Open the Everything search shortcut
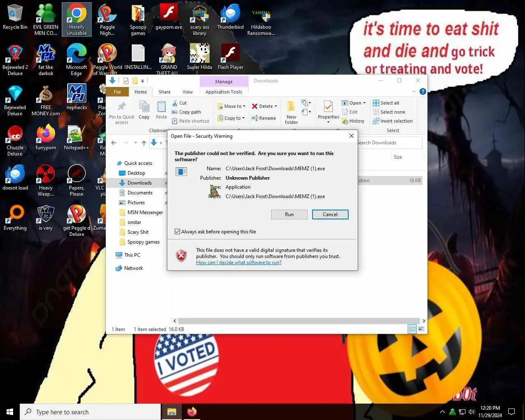The width and height of the screenshot is (525, 420). tap(15, 218)
